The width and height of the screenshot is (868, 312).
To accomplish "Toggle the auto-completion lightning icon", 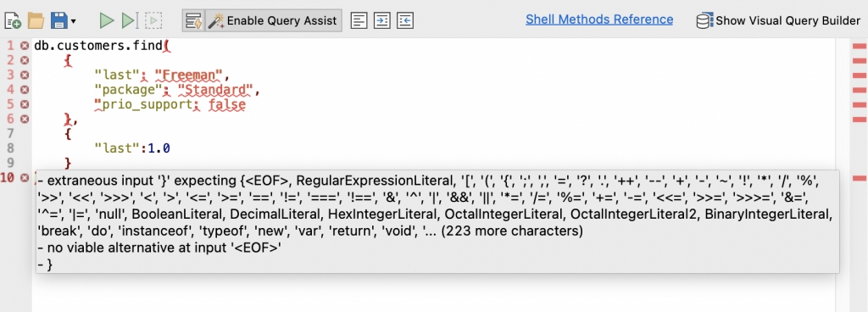I will tap(194, 21).
